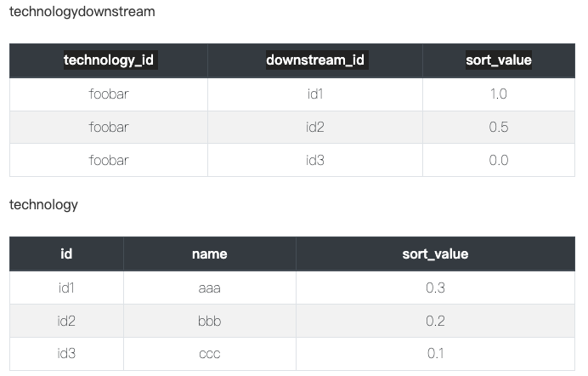Click the 0.5 sort value cell
588x376 pixels.
click(499, 128)
